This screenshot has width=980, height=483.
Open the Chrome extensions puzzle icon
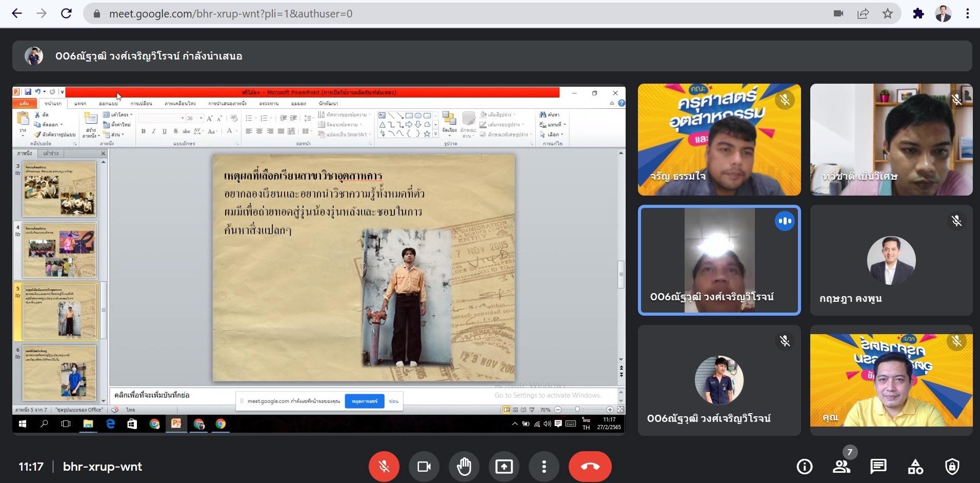point(918,13)
